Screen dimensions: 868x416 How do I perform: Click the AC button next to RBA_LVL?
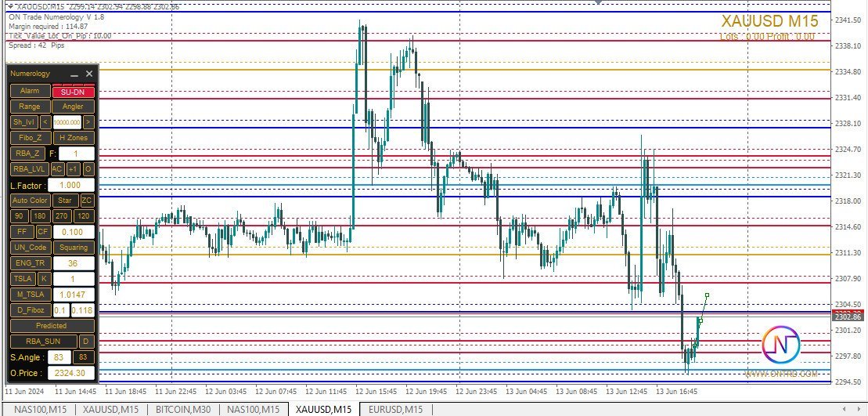coord(58,169)
